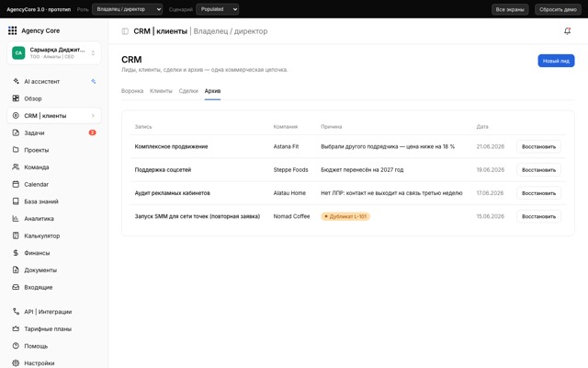
Task: Click the Документы file icon
Action: [16, 270]
